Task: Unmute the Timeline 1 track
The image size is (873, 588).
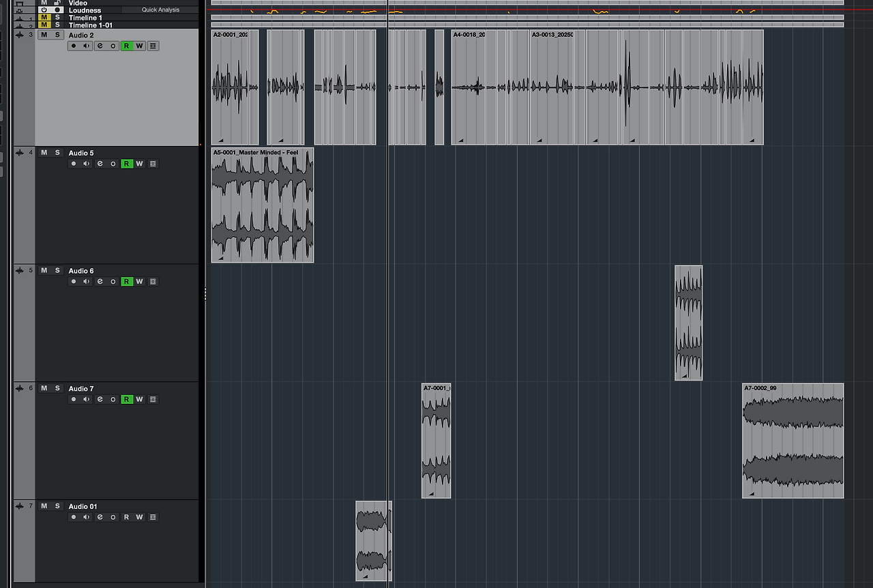Action: pos(44,18)
